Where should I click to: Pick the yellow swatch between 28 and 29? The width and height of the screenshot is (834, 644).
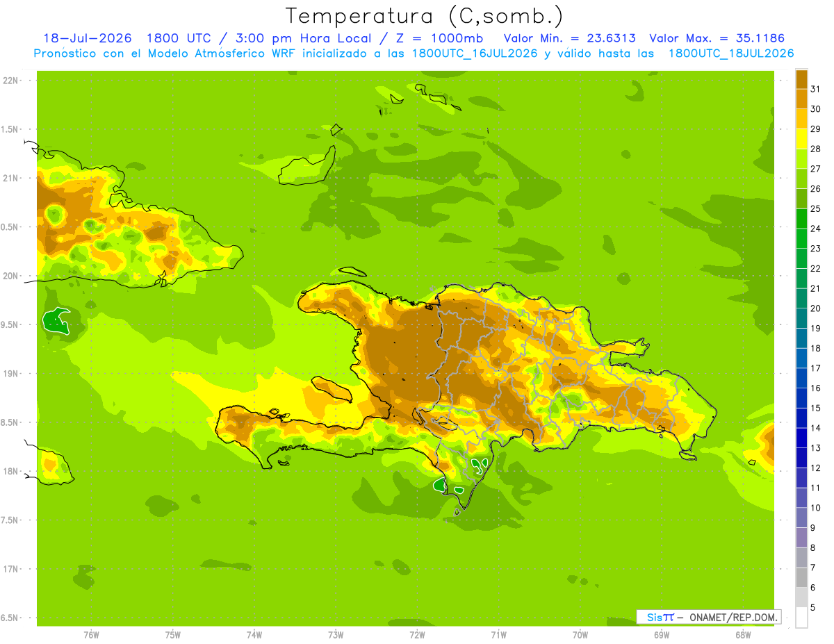coord(801,138)
